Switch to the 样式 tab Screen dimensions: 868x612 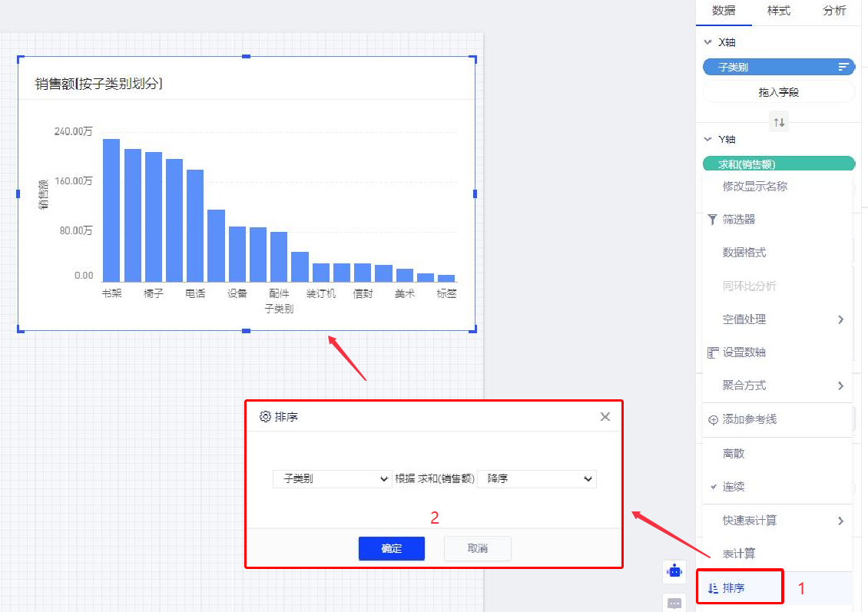click(779, 11)
